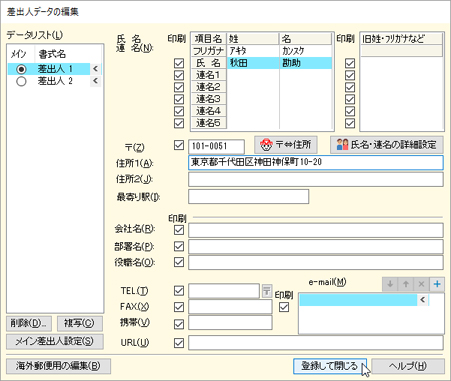Click the 部署名 input field
The height and width of the screenshot is (381, 451).
[316, 246]
